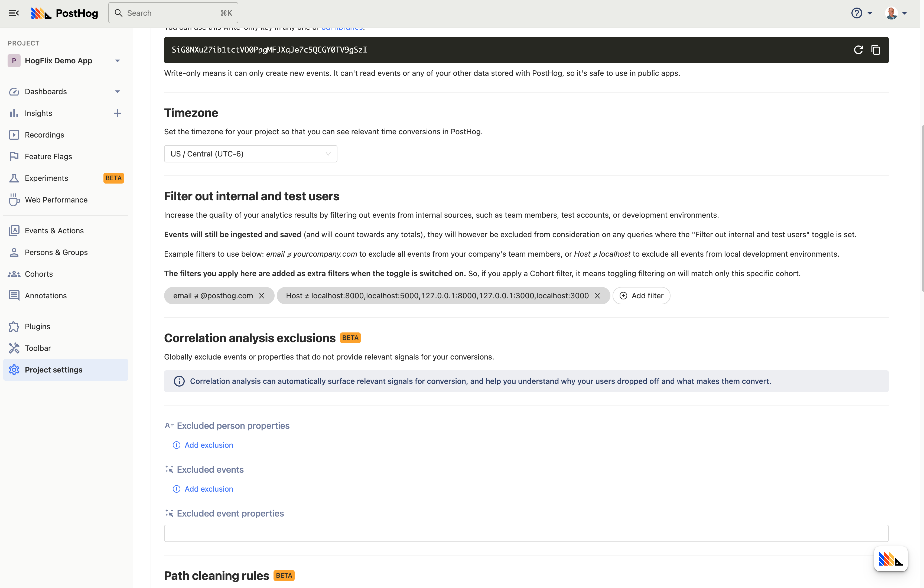Open Cohorts using the people icon

click(14, 273)
